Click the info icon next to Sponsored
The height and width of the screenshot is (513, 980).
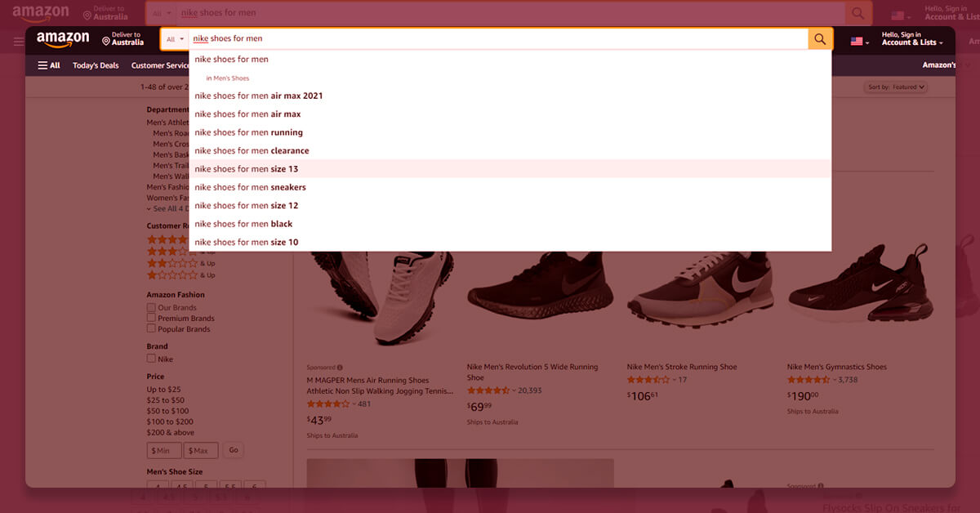tap(340, 368)
